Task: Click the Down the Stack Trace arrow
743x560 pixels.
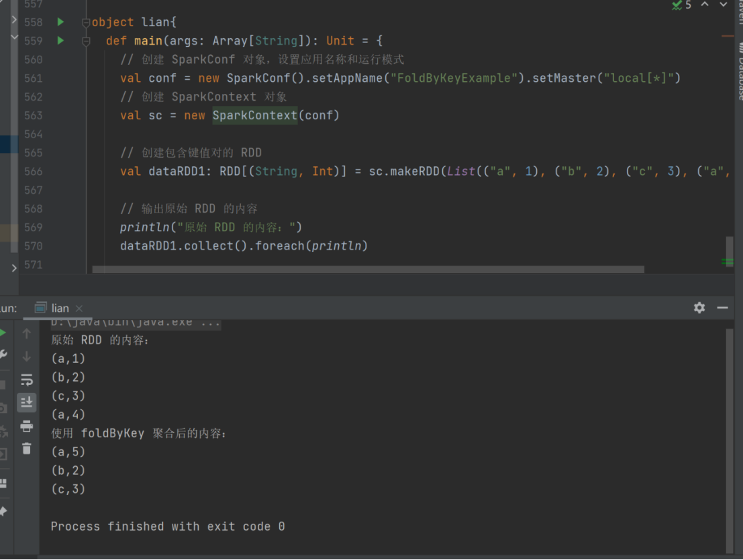Action: (x=27, y=356)
